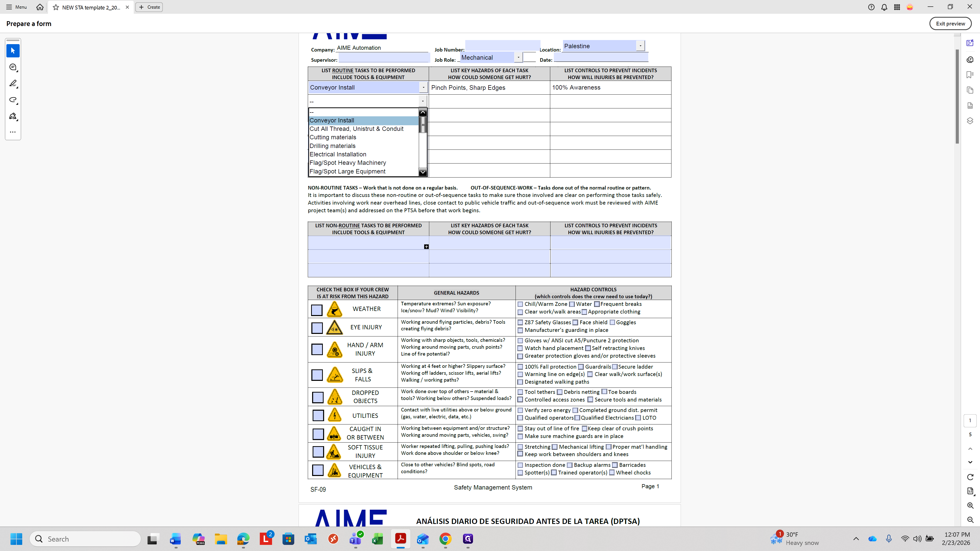Open the layers panel icon

[970, 121]
